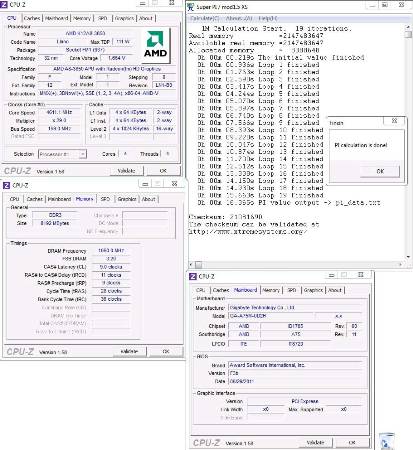Select Graphics tab in CPU-Z Mainboard window

313,290
